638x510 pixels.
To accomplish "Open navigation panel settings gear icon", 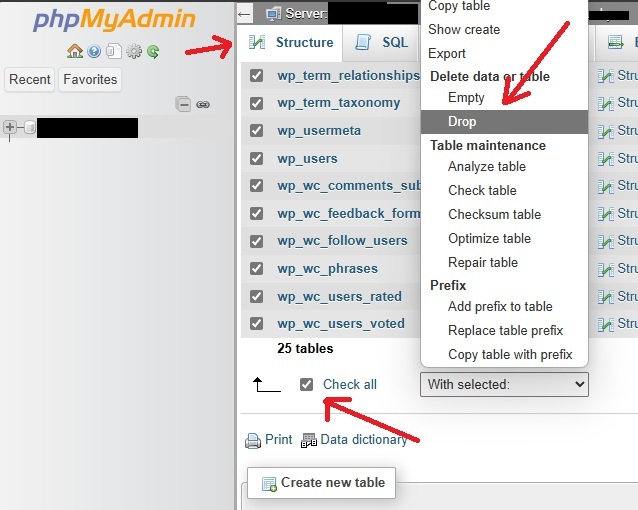I will coord(134,51).
